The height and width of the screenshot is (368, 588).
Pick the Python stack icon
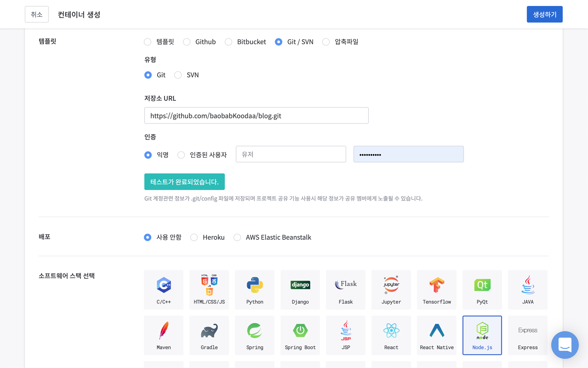click(255, 290)
